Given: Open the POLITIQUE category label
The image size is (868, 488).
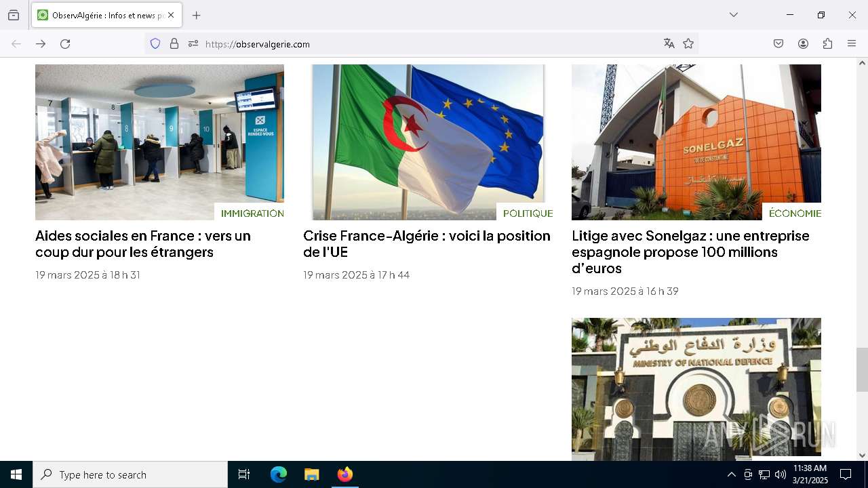Looking at the screenshot, I should (528, 213).
